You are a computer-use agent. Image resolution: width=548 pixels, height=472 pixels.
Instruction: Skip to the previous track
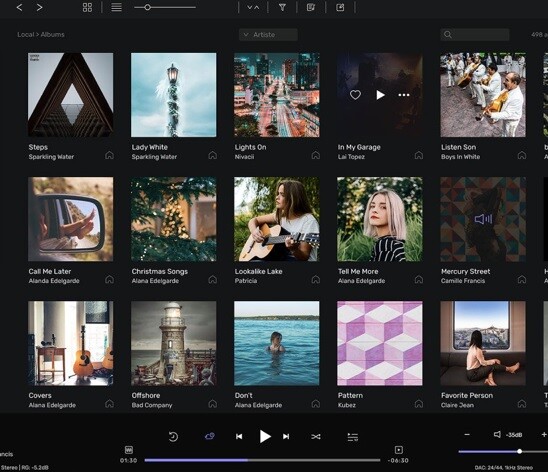(239, 436)
